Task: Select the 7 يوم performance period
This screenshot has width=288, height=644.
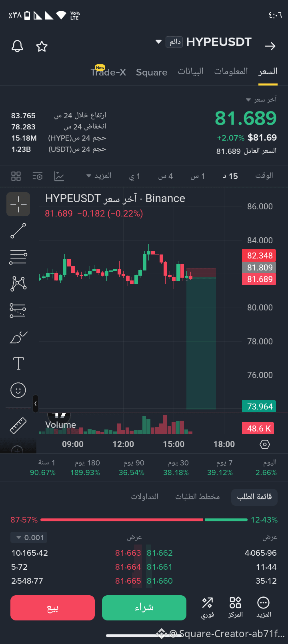Action: tap(220, 468)
